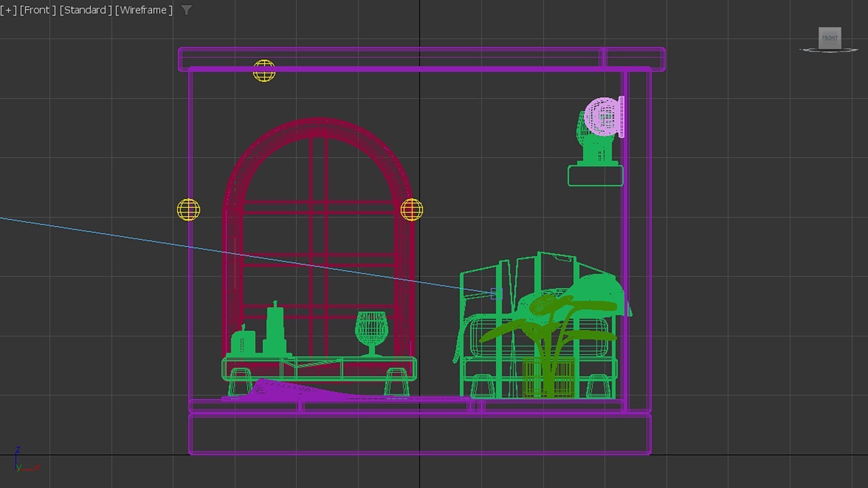
Task: Open the [+] viewport general menu
Action: point(8,10)
